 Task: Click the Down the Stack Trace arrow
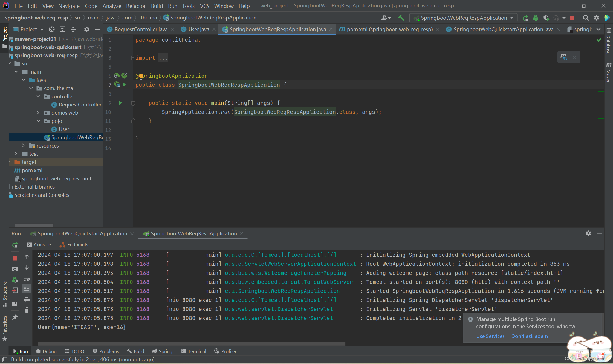point(27,267)
